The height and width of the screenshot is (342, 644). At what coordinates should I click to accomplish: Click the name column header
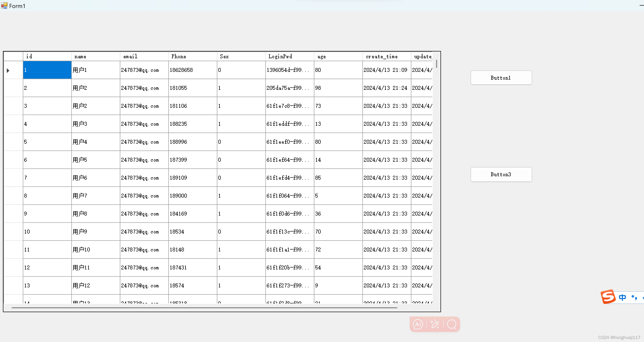tap(95, 56)
